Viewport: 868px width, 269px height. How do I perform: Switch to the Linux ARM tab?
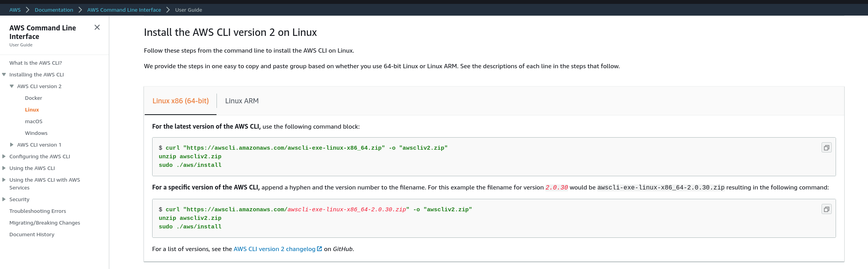coord(242,101)
